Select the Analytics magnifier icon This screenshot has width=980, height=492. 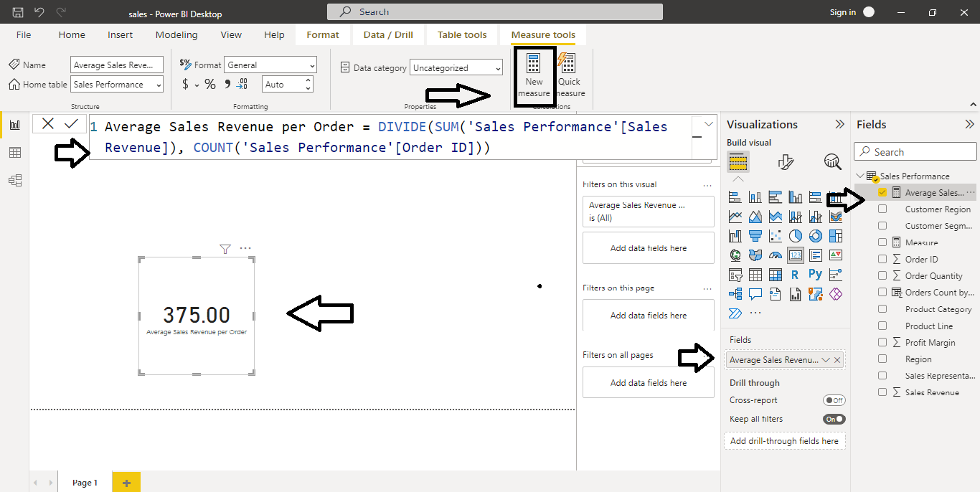(832, 161)
